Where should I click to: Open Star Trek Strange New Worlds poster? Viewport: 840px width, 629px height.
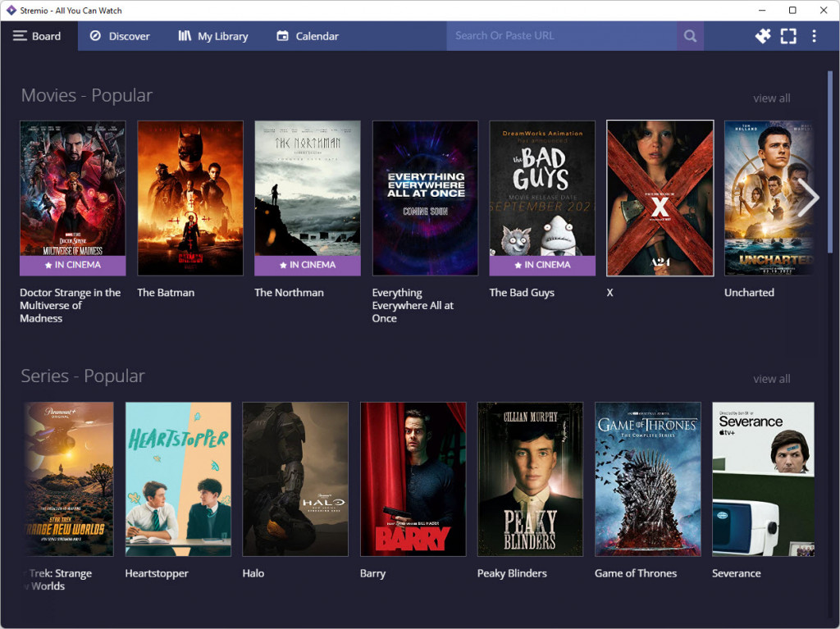coord(69,479)
